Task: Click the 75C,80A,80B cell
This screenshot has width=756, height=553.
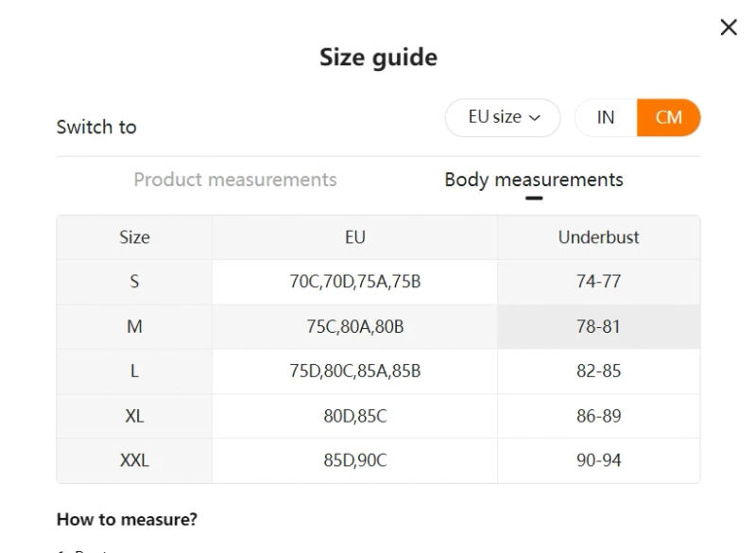Action: tap(354, 326)
